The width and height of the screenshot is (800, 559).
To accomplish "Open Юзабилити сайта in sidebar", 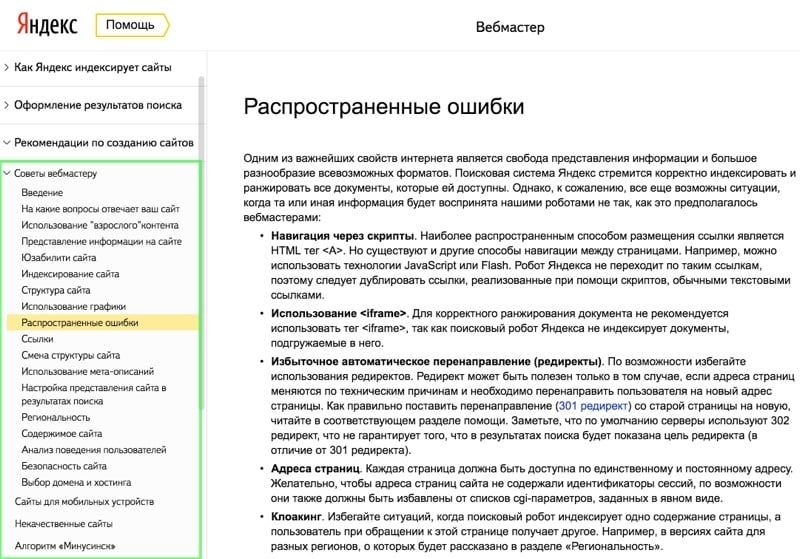I will (x=59, y=257).
